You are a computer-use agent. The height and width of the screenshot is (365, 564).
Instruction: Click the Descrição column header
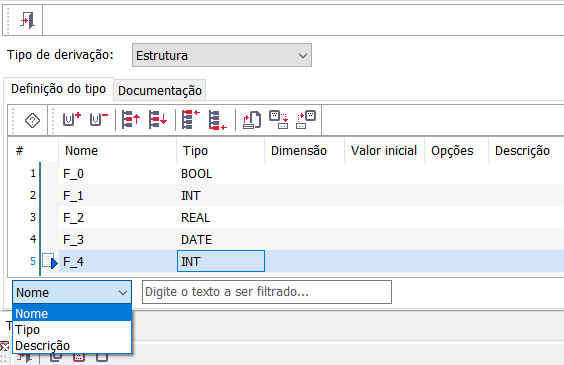(x=526, y=150)
